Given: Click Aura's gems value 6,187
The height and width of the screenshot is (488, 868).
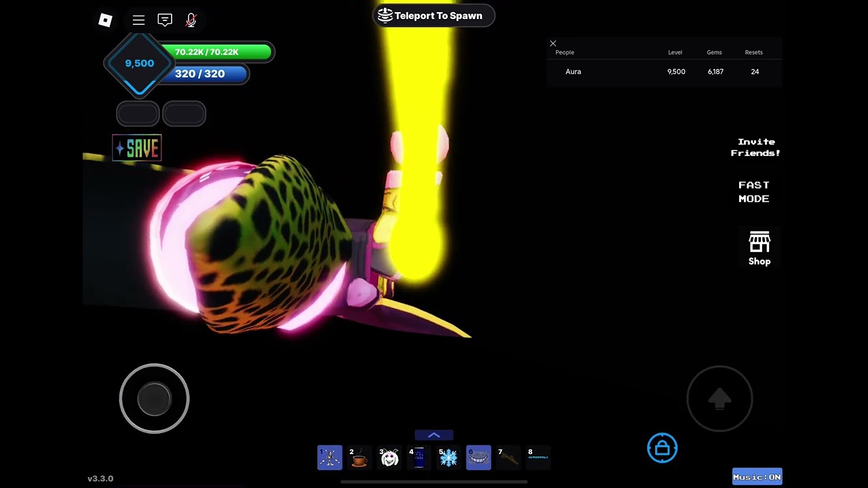Looking at the screenshot, I should 715,71.
